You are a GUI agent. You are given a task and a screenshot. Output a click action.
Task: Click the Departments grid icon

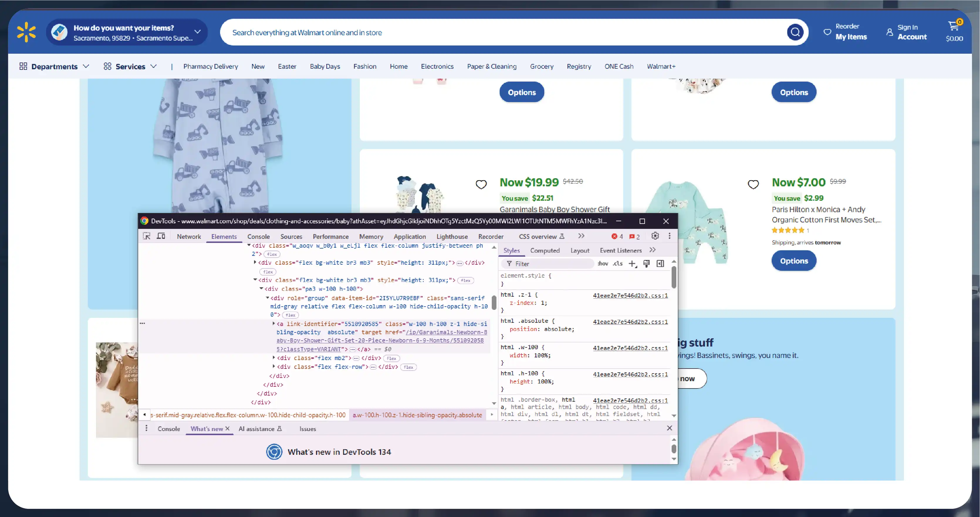(23, 66)
